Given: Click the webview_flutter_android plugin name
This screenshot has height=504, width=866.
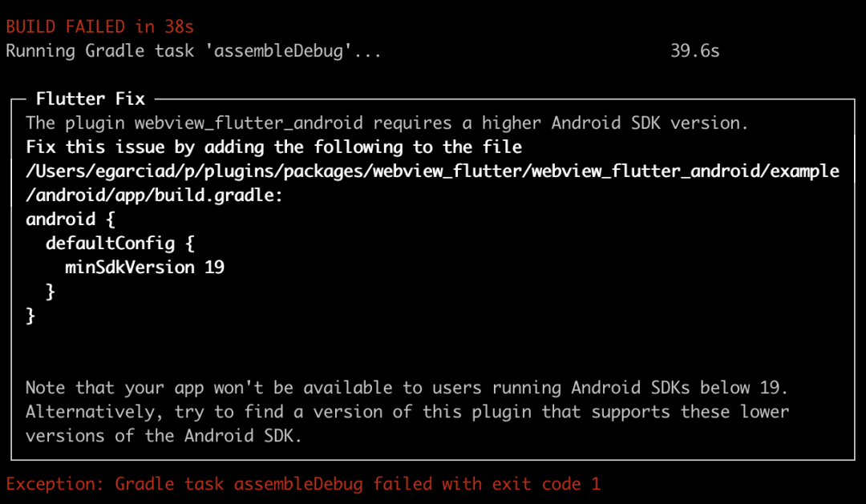Looking at the screenshot, I should (249, 123).
